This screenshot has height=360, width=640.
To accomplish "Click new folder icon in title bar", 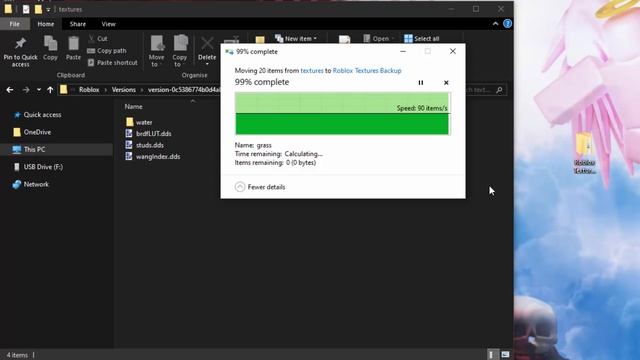I will coord(38,9).
